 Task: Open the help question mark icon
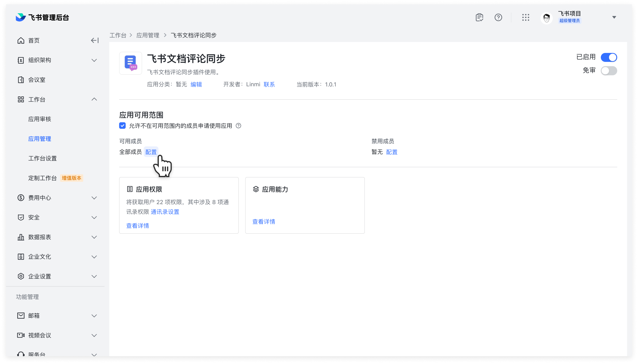498,17
